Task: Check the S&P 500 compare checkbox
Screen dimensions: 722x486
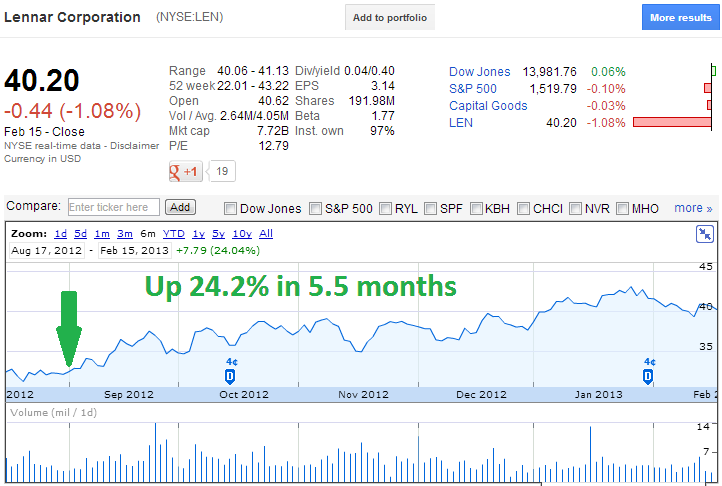Action: point(315,209)
